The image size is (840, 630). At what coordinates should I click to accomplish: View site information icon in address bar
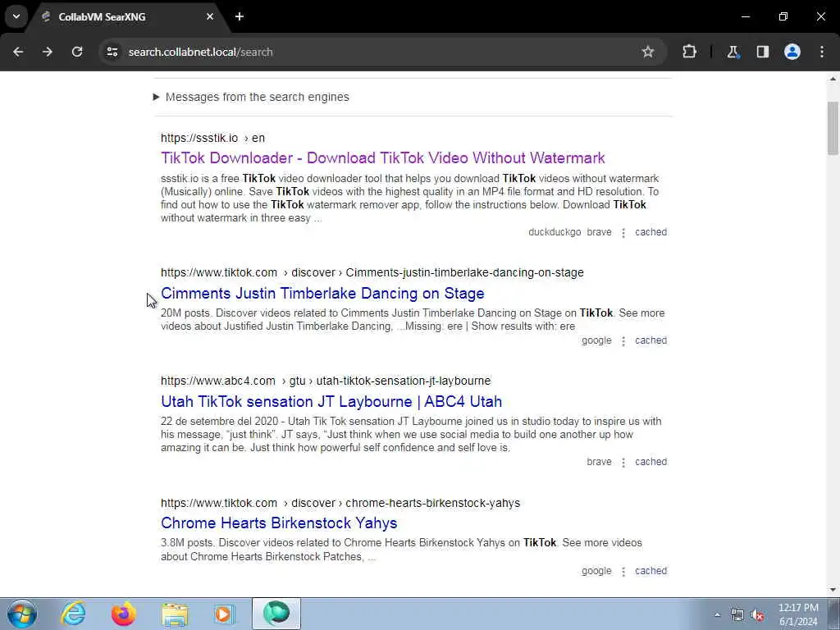coord(112,52)
